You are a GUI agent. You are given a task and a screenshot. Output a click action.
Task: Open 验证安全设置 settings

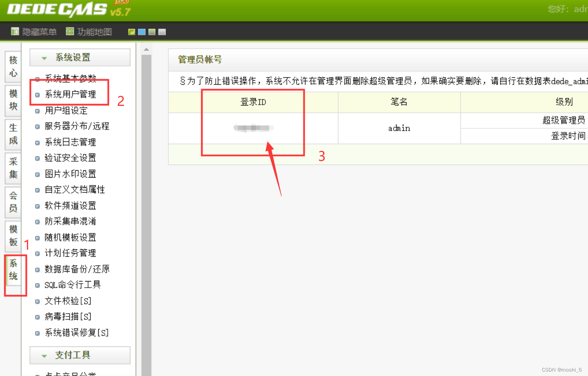(71, 158)
